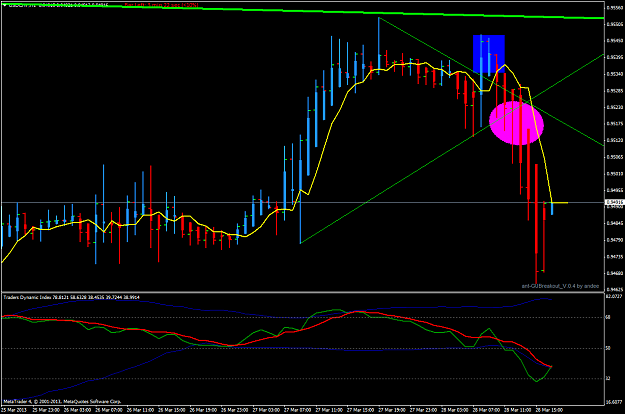Click the 0.95120 price level on the scale
The height and width of the screenshot is (414, 625).
(615, 140)
